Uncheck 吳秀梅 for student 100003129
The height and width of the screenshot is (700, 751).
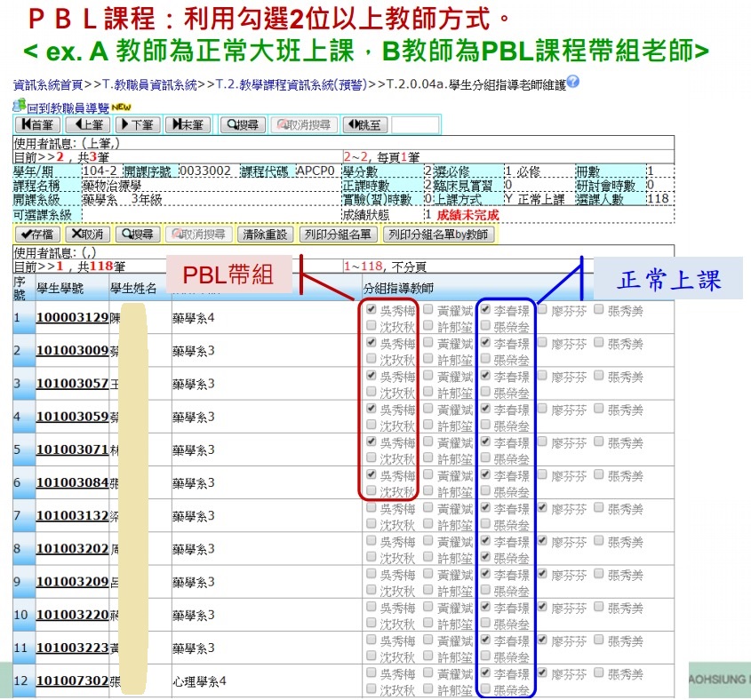(x=372, y=309)
